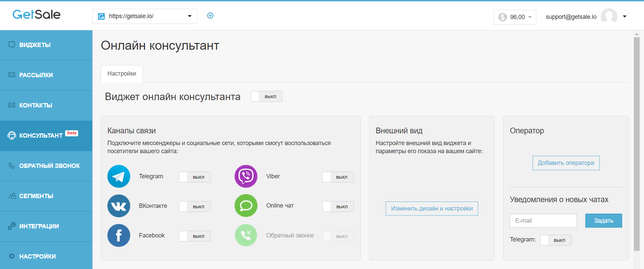
Task: Click the Telegram messenger icon
Action: click(119, 176)
